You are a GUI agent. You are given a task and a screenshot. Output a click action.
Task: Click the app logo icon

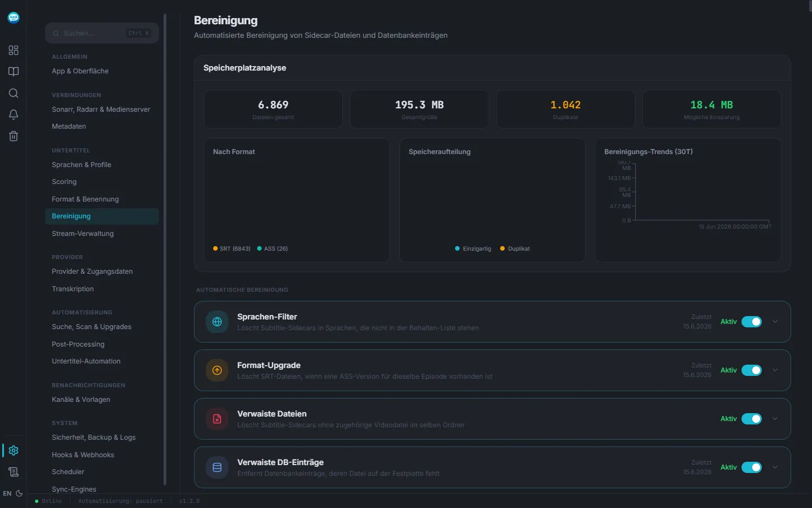click(14, 17)
